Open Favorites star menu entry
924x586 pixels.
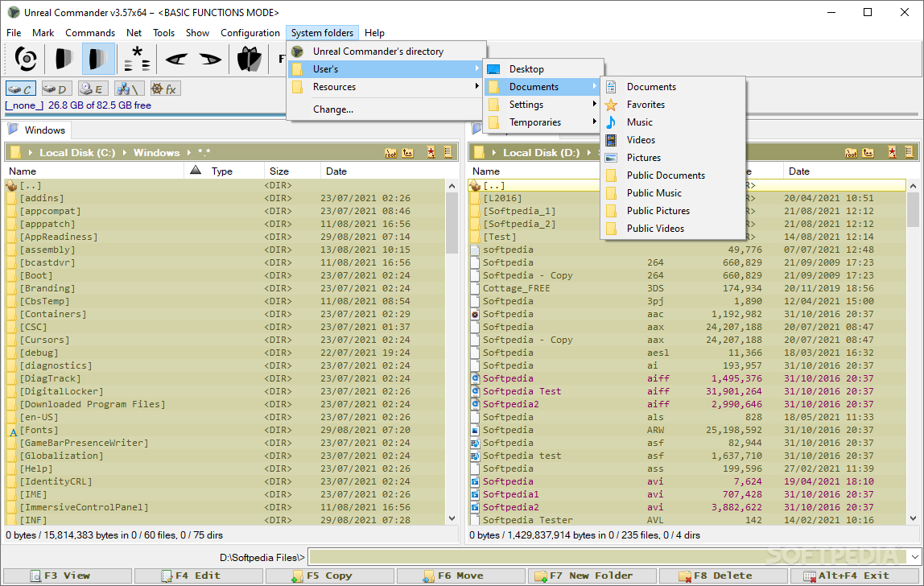[672, 105]
